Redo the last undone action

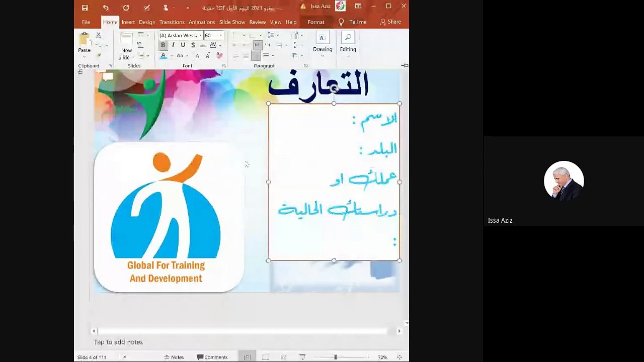tap(126, 8)
